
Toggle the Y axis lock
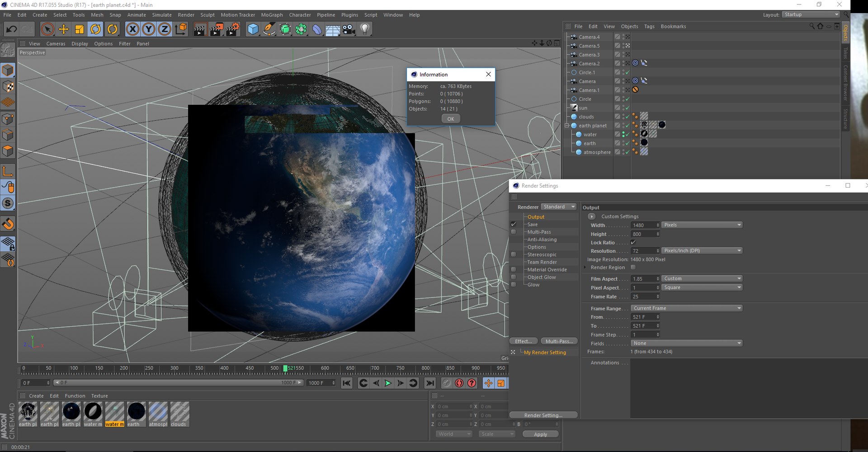[149, 29]
